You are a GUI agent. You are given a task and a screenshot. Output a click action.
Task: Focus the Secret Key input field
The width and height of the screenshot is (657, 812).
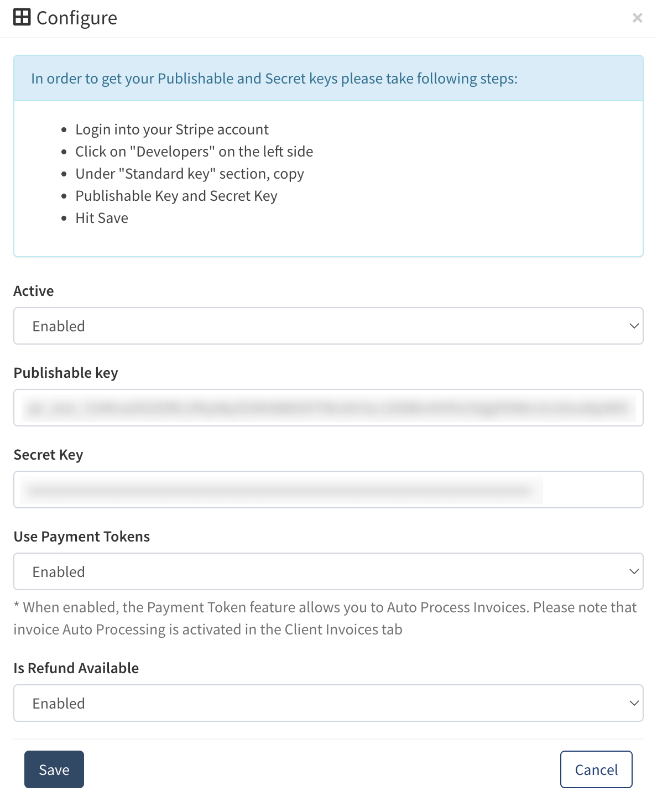point(328,490)
